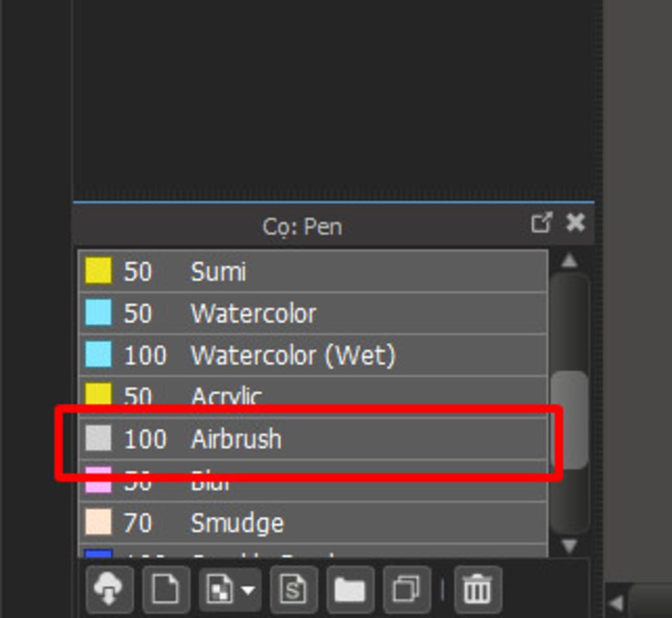Open the add bitmap brush dropdown arrow
Screen dimensions: 672x618
click(248, 590)
